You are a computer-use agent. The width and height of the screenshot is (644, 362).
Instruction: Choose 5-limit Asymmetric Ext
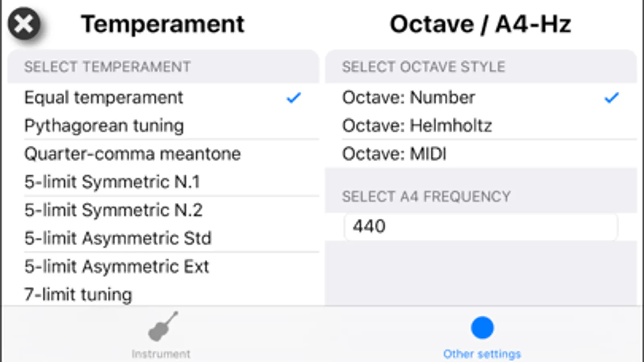163,266
